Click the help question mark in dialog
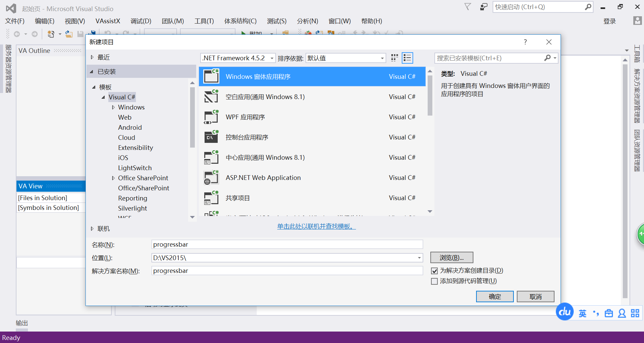The image size is (644, 343). tap(525, 42)
